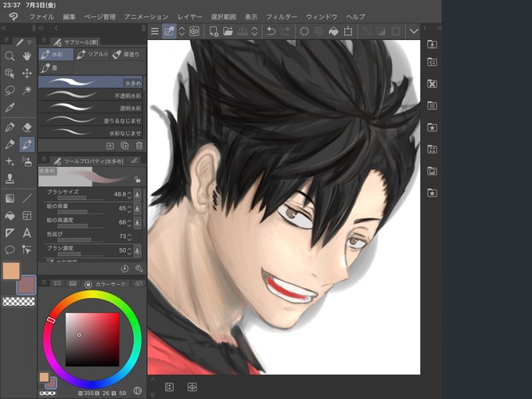Select the Frame border tool
The height and width of the screenshot is (399, 532).
pos(27,215)
